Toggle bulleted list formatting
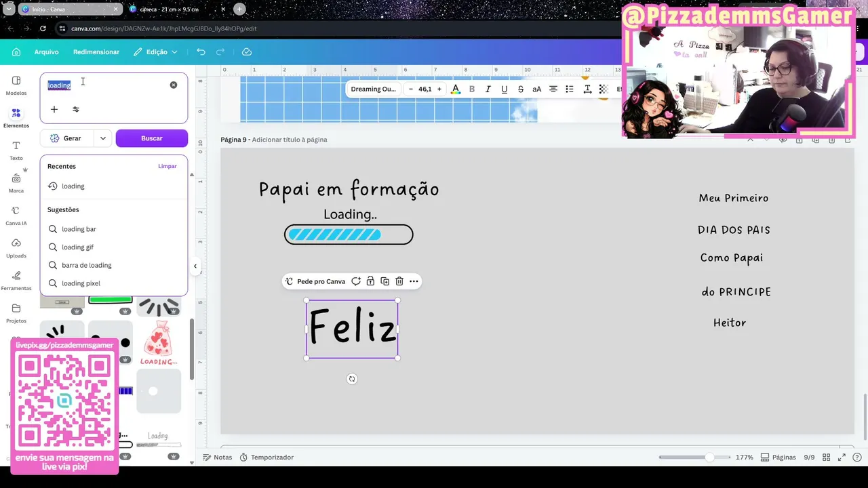This screenshot has height=488, width=868. coord(570,89)
